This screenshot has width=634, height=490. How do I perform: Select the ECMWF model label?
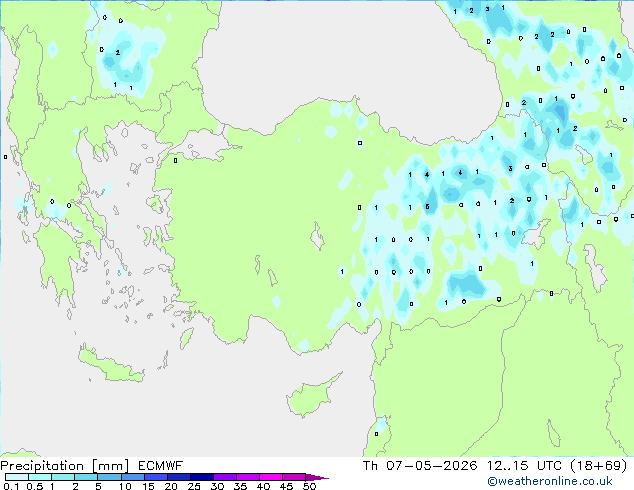click(x=161, y=466)
